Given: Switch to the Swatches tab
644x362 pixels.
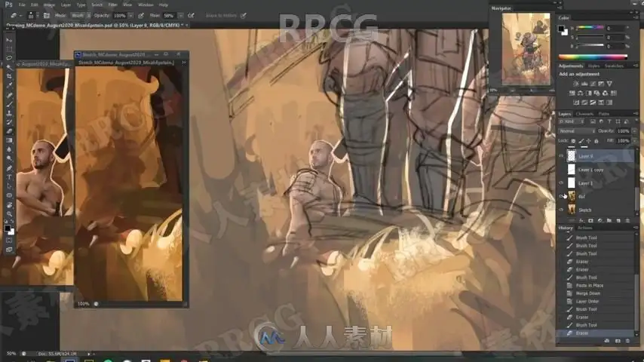Looking at the screenshot, I should (614, 66).
